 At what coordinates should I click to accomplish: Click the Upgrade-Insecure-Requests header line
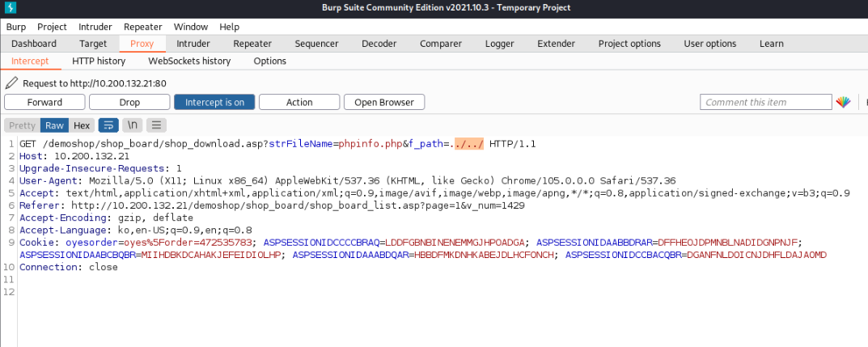tap(100, 168)
